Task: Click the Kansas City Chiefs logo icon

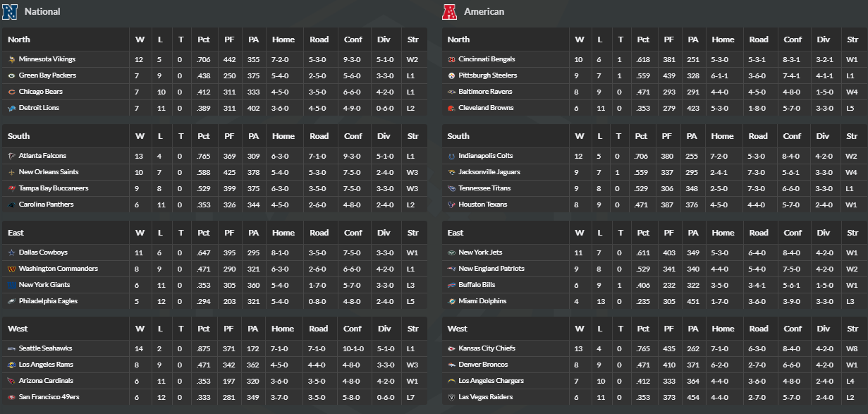Action: point(451,348)
